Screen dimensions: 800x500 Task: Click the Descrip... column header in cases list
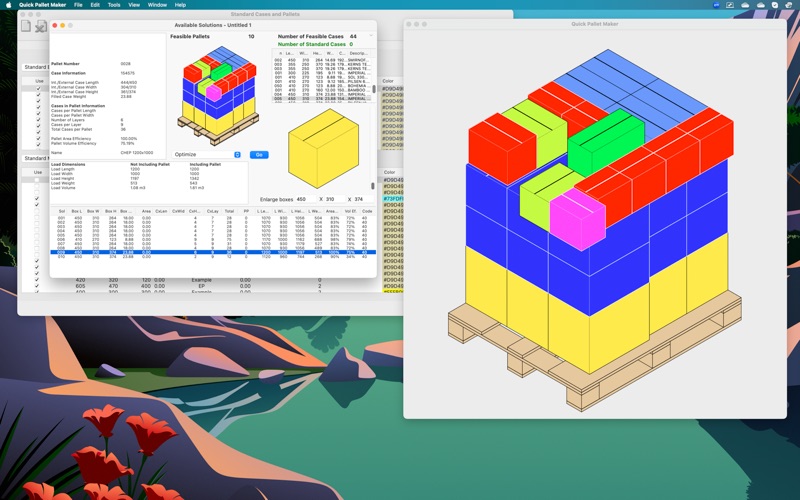(x=359, y=53)
